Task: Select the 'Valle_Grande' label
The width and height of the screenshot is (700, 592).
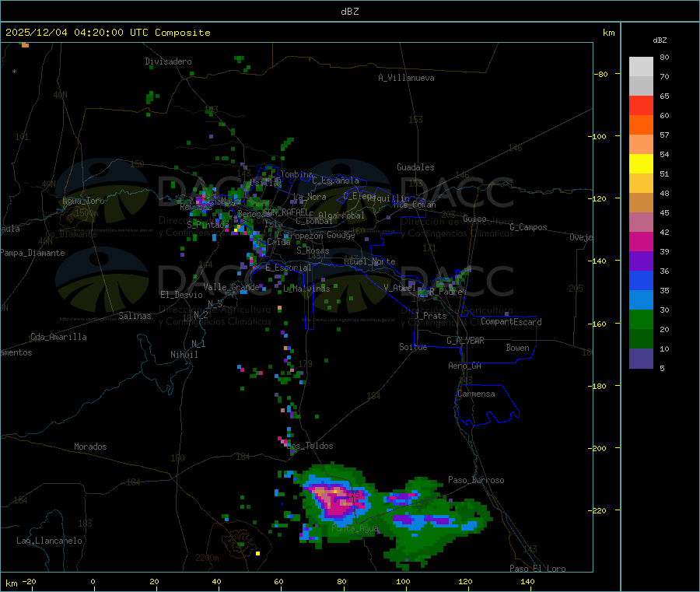Action: tap(231, 287)
